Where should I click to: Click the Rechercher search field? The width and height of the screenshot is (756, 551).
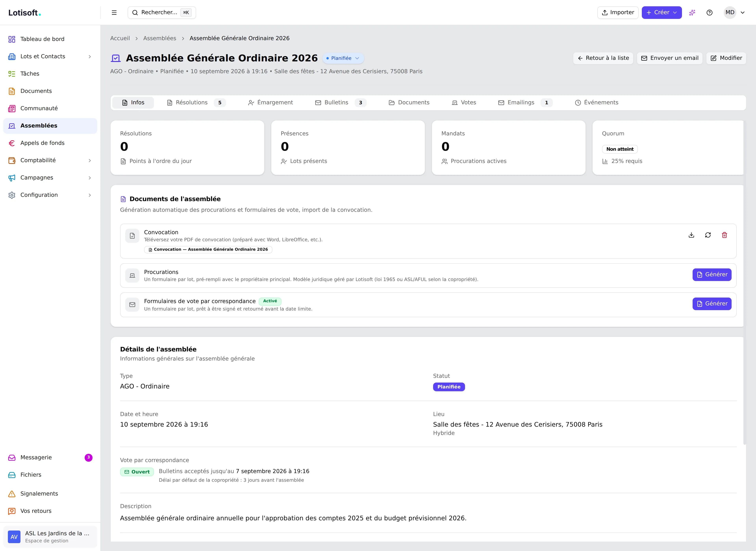pyautogui.click(x=162, y=13)
